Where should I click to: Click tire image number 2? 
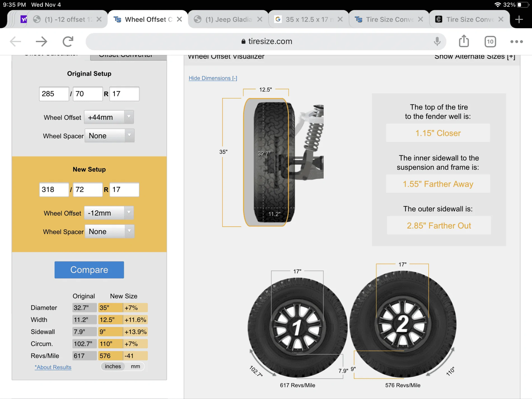pos(403,324)
